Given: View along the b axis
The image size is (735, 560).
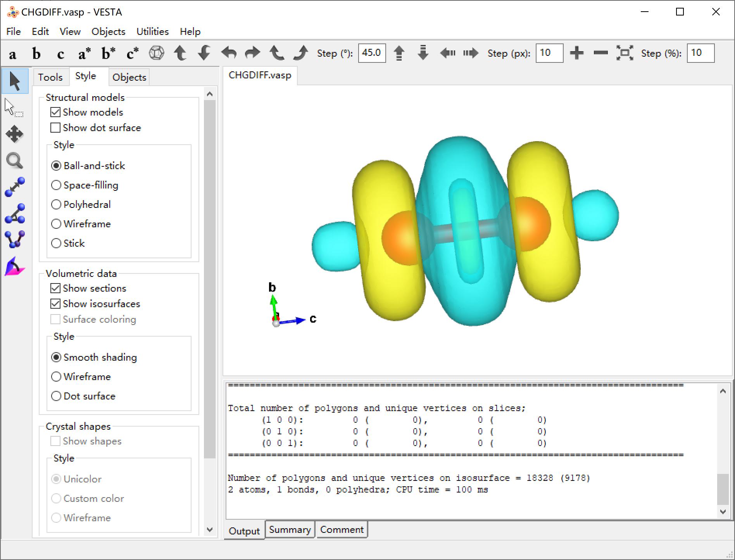Looking at the screenshot, I should pos(36,53).
